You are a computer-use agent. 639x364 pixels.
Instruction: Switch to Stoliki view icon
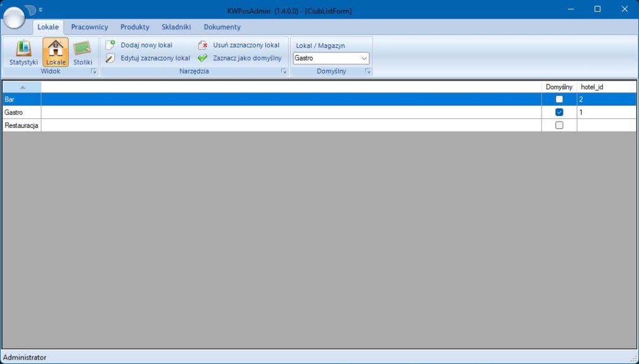tap(82, 48)
